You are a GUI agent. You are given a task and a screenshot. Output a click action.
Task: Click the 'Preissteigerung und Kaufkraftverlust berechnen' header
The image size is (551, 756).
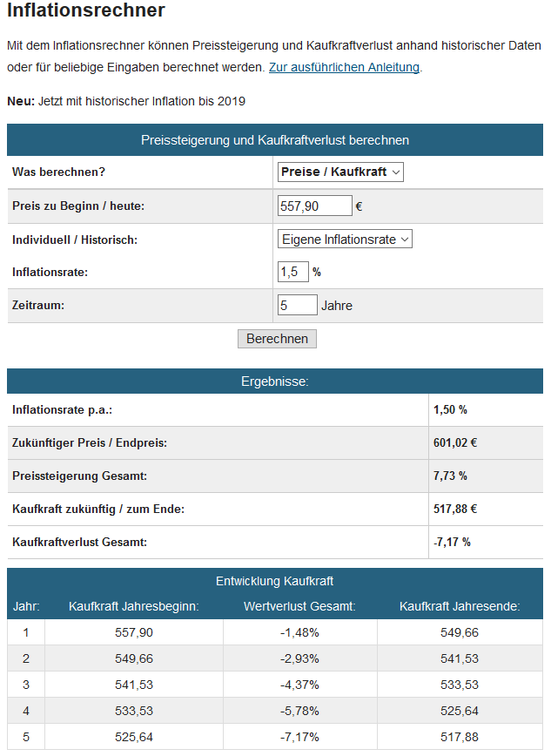(275, 140)
